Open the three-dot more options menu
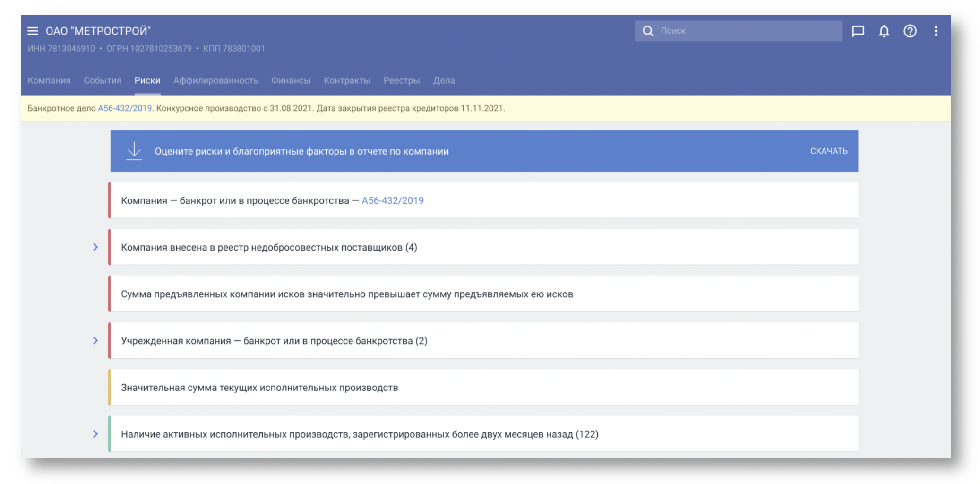 [936, 31]
